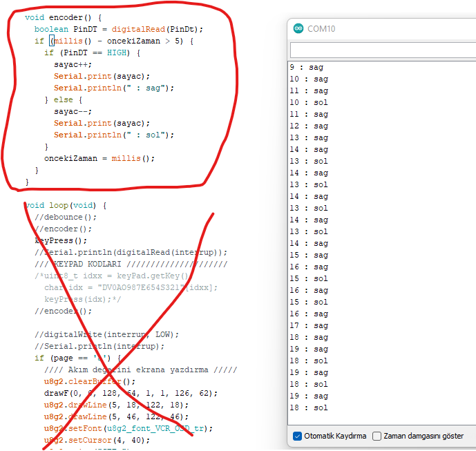Select the '9 : sag' serial output line

point(307,68)
